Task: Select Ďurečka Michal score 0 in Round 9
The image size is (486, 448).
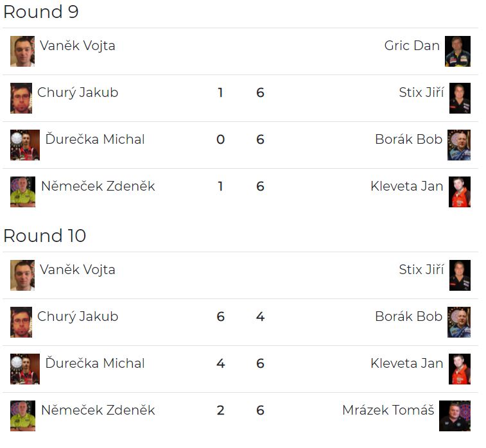Action: [x=220, y=139]
